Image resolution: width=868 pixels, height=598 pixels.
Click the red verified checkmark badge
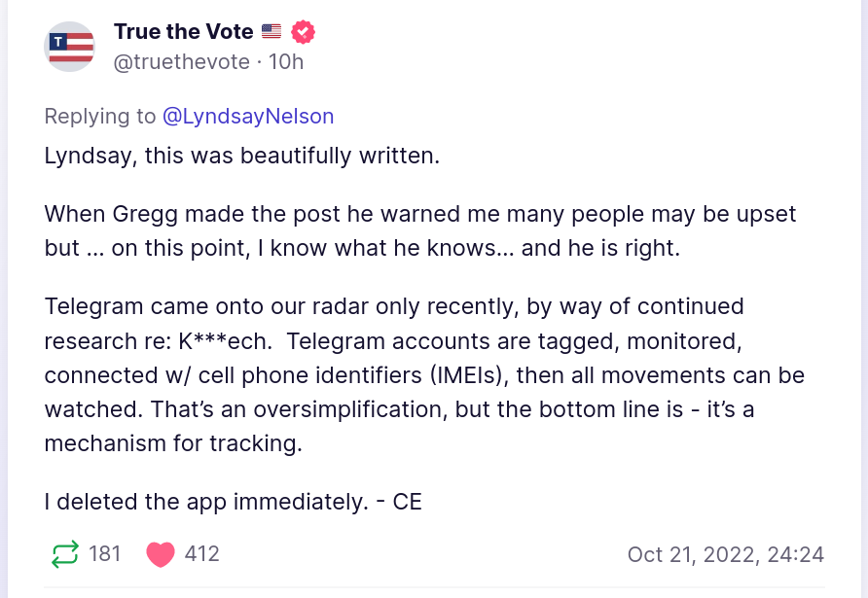(303, 32)
